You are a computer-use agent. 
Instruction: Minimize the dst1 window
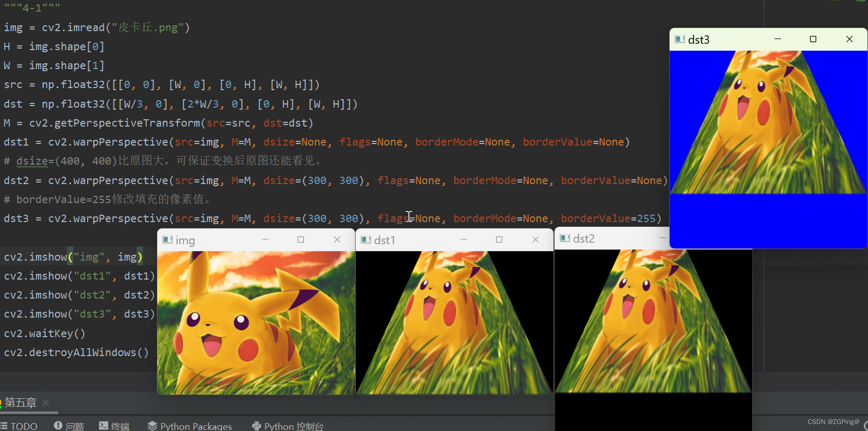(464, 240)
